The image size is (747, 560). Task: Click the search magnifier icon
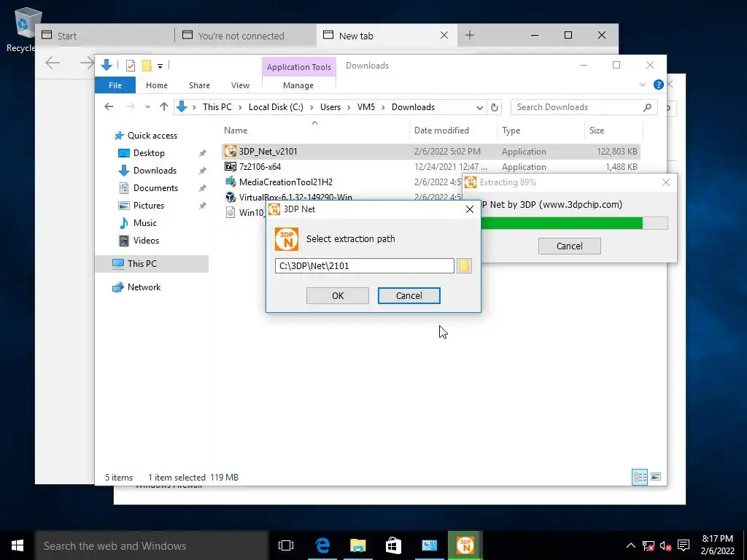point(647,107)
